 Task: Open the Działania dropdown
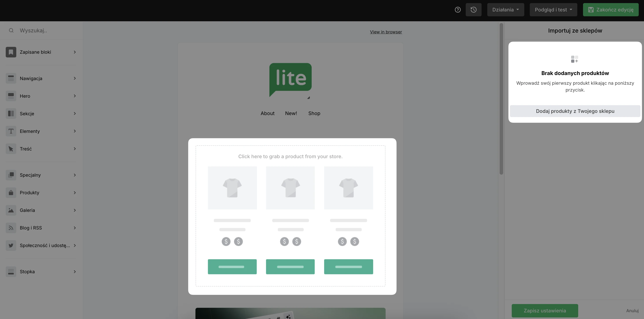coord(505,10)
